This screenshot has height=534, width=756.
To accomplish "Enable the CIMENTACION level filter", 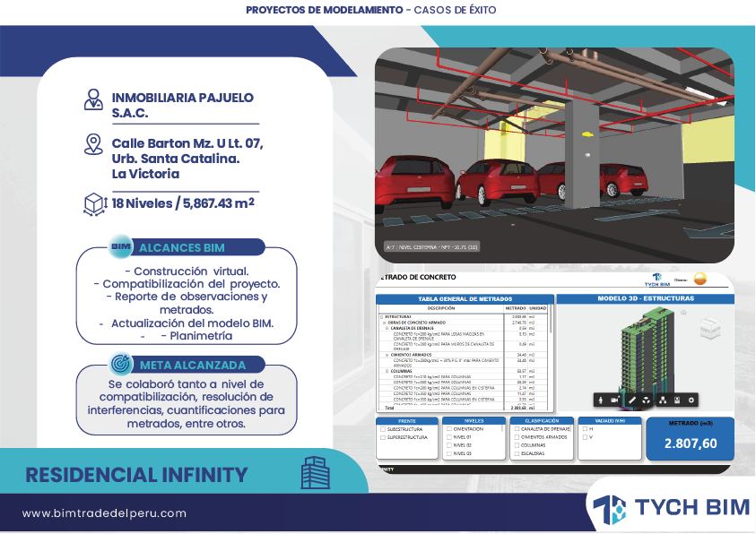I will [449, 429].
